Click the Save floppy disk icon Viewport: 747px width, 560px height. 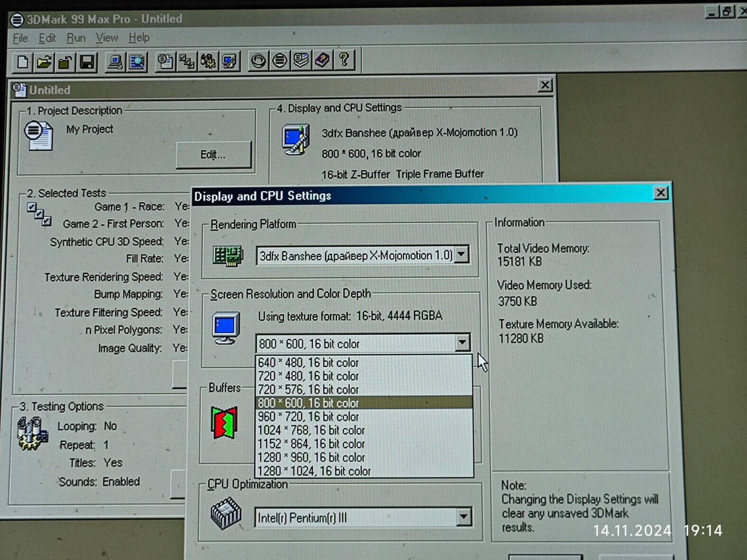(87, 62)
